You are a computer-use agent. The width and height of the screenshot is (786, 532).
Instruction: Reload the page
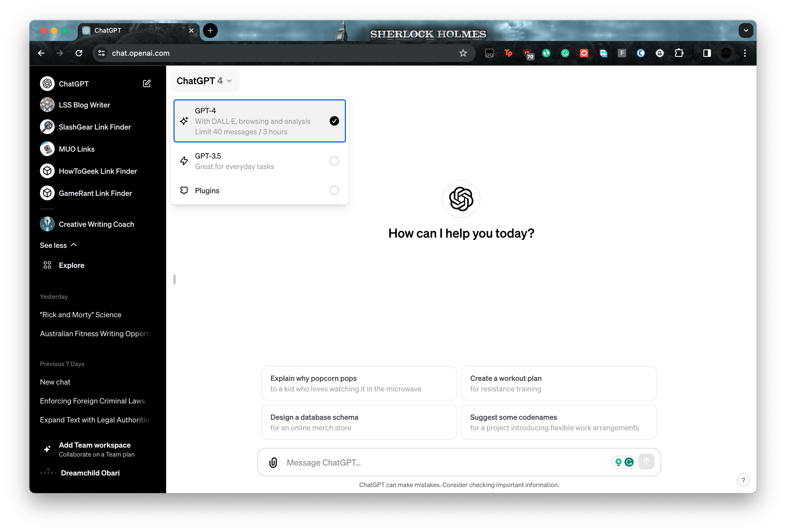point(79,53)
